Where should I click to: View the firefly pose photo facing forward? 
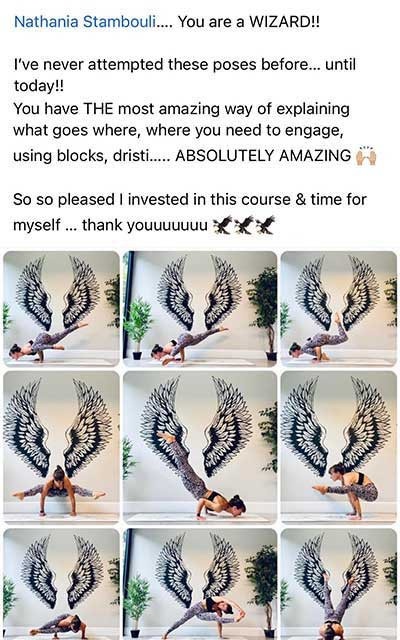coord(61,447)
